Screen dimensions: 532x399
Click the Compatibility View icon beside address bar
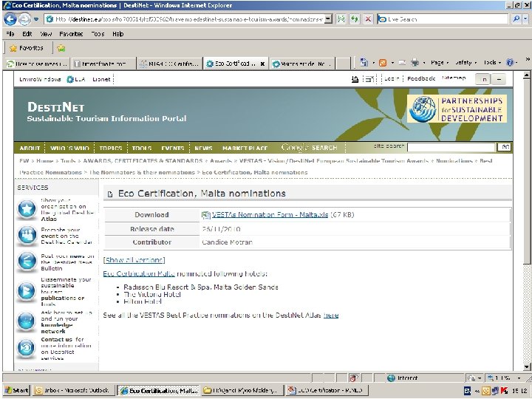point(341,19)
